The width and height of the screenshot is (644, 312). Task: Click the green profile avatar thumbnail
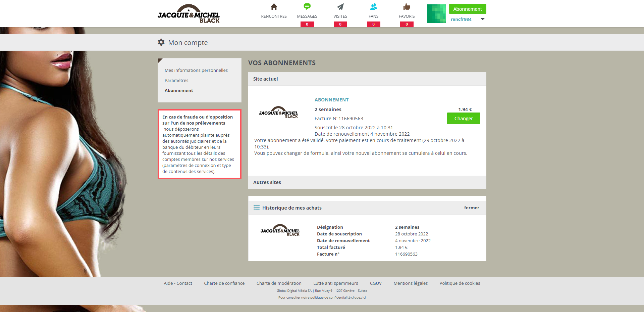(x=436, y=14)
